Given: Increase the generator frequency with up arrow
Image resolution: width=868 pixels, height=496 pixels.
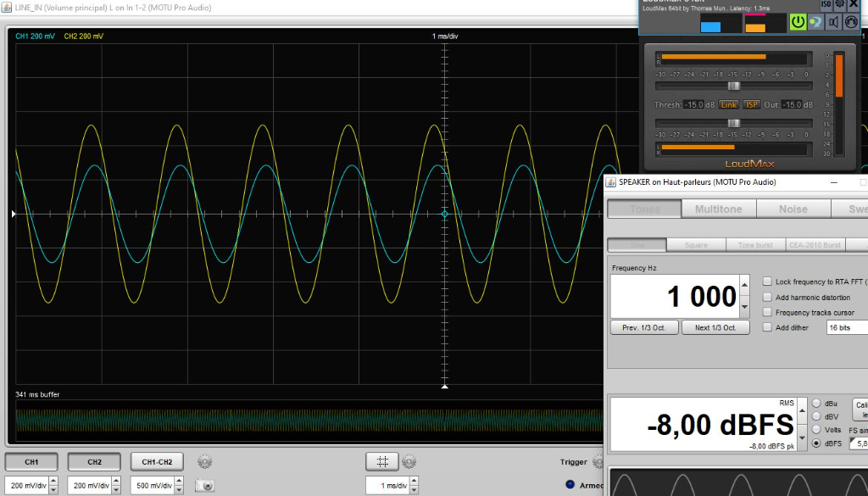Looking at the screenshot, I should pyautogui.click(x=744, y=286).
